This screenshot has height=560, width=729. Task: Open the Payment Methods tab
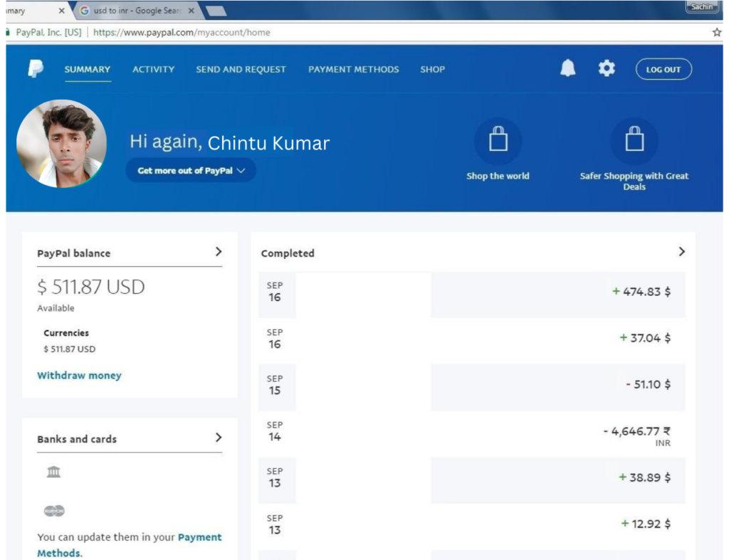[353, 69]
